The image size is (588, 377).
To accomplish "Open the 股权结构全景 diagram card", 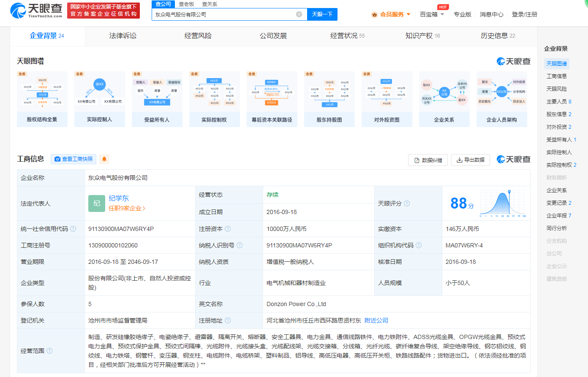I will click(42, 99).
